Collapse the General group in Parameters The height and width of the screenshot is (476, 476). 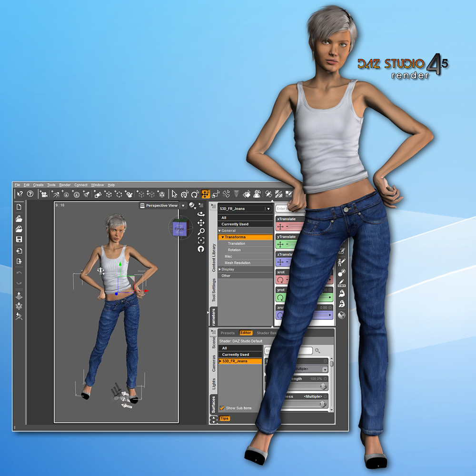[220, 231]
